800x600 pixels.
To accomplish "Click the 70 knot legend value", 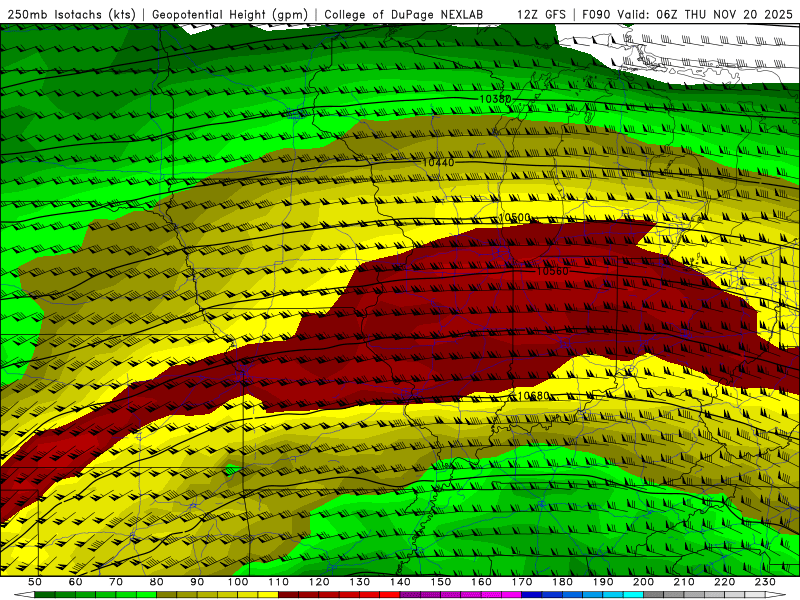I will (116, 582).
